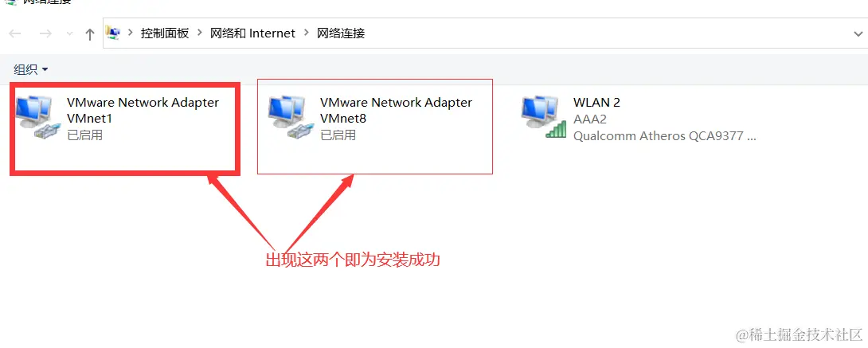Open recent locations chevron beside forward arrow
Viewport: 868px width, 348px height.
pyautogui.click(x=70, y=33)
